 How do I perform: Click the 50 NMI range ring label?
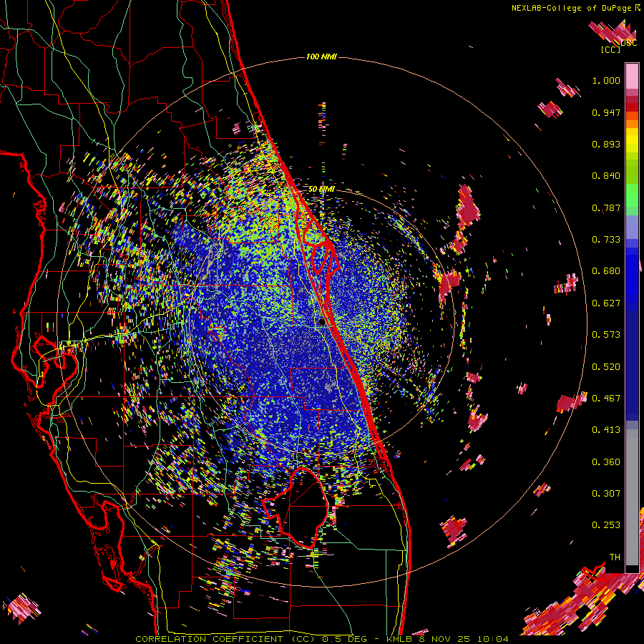click(x=321, y=190)
